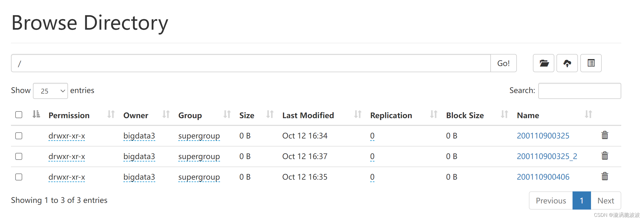Tick the checkbox for row 200110900406
The height and width of the screenshot is (220, 644).
[19, 177]
